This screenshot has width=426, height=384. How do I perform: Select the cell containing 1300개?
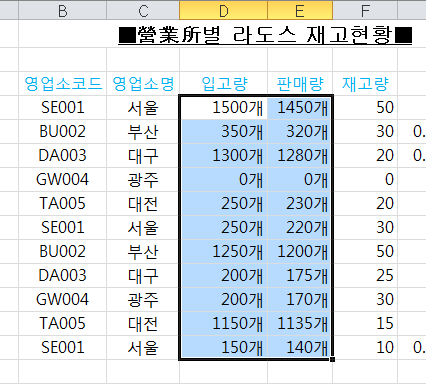pyautogui.click(x=223, y=155)
